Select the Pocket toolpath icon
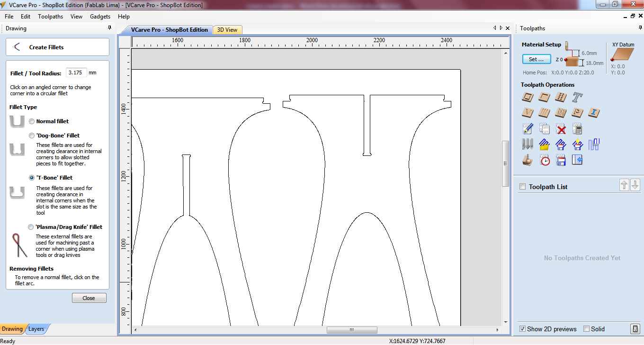The height and width of the screenshot is (345, 644). [545, 98]
